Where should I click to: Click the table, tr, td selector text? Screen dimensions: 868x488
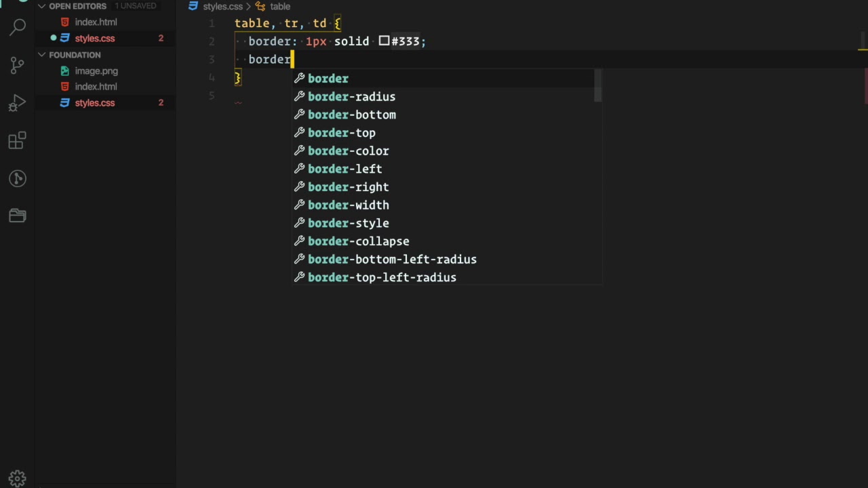tap(281, 24)
